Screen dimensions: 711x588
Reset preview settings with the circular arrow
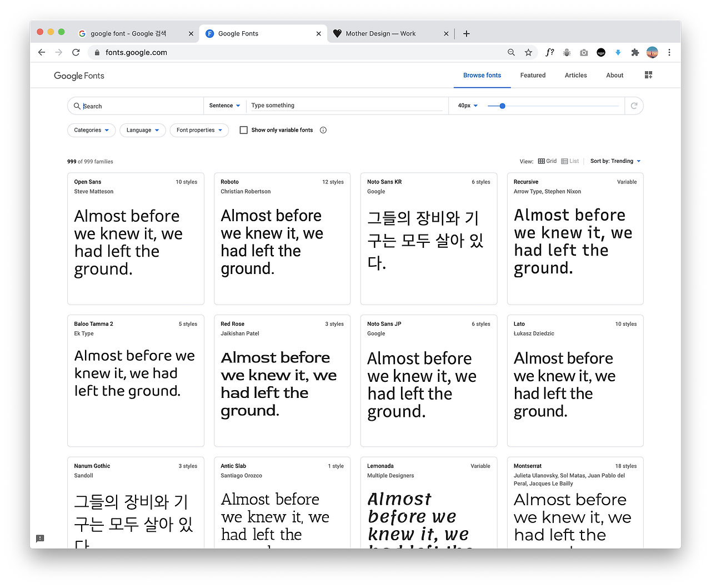coord(634,106)
